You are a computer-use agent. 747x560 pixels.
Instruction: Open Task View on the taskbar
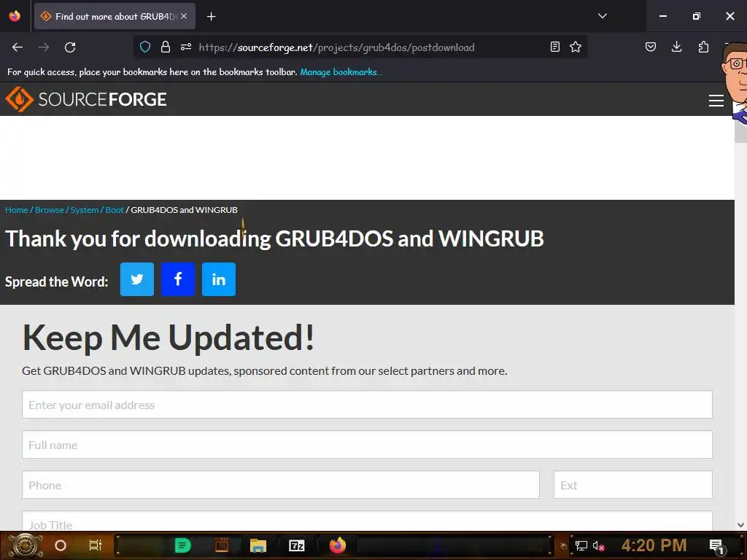pos(96,545)
